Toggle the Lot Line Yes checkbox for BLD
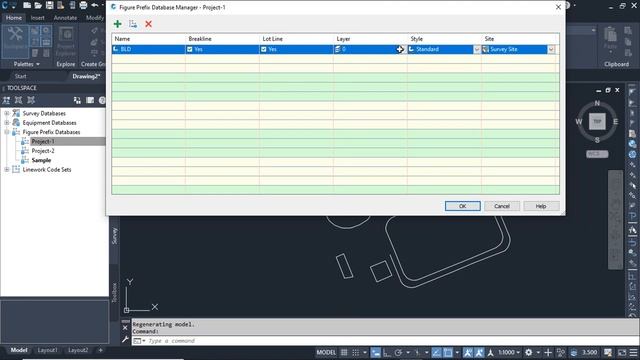 pos(264,49)
